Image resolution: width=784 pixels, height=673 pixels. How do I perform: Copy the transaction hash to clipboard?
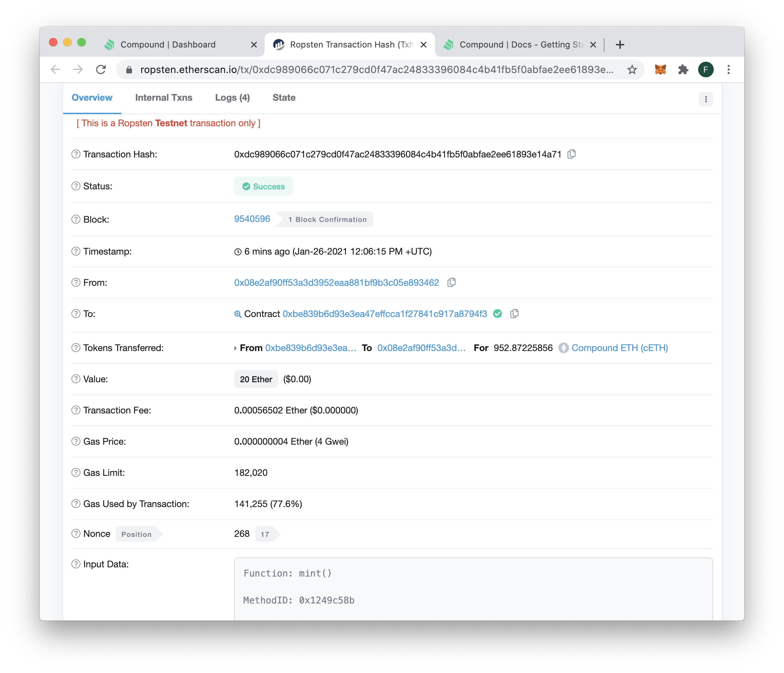click(572, 154)
